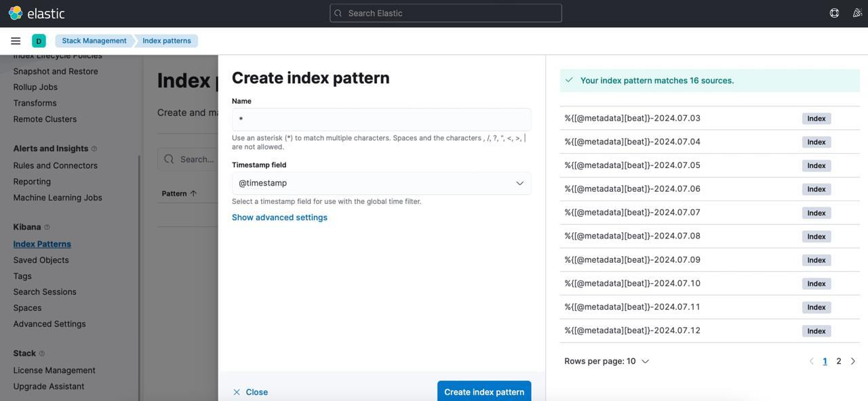Open Snapshot and Restore
The width and height of the screenshot is (868, 401).
click(56, 71)
